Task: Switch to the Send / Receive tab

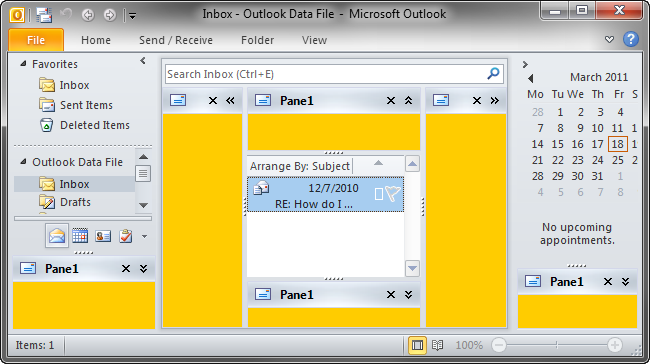Action: click(176, 40)
